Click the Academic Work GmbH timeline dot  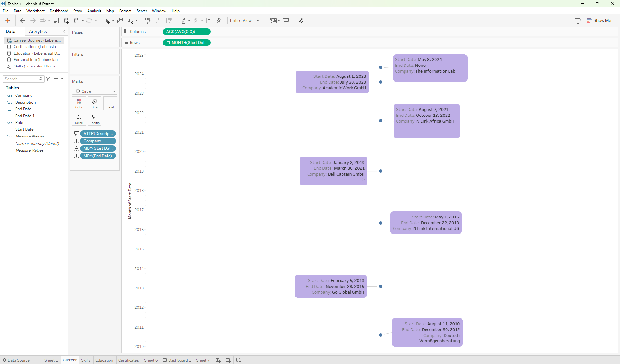(x=381, y=82)
